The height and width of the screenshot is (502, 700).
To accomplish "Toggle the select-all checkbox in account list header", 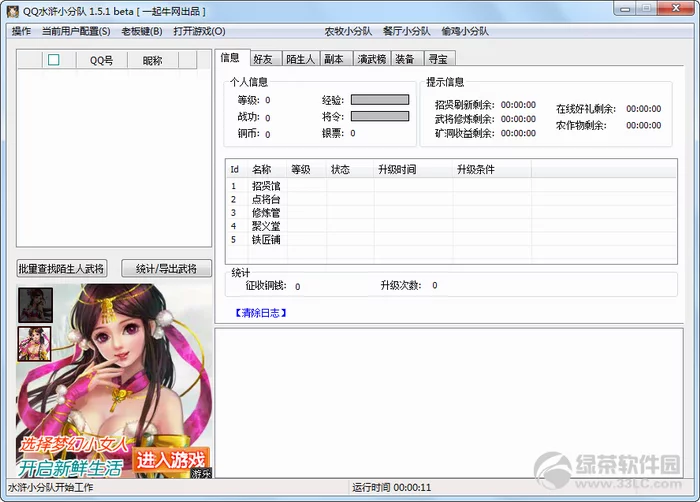I will coord(54,59).
